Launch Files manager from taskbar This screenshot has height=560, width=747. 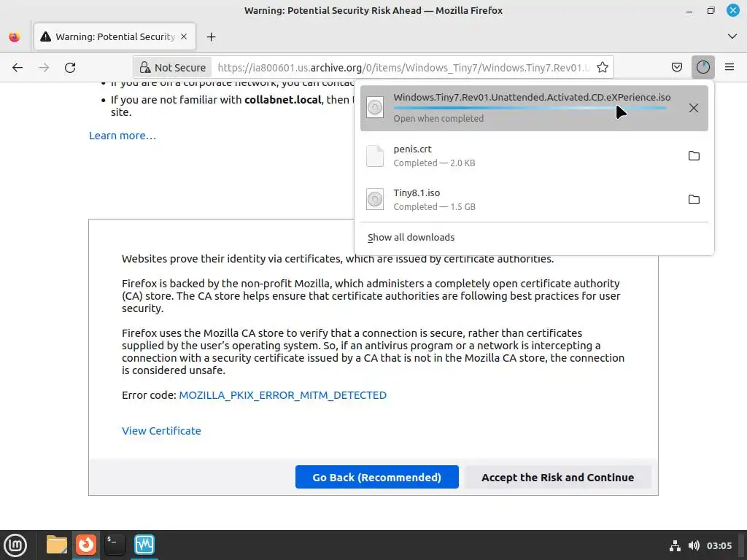pos(57,545)
